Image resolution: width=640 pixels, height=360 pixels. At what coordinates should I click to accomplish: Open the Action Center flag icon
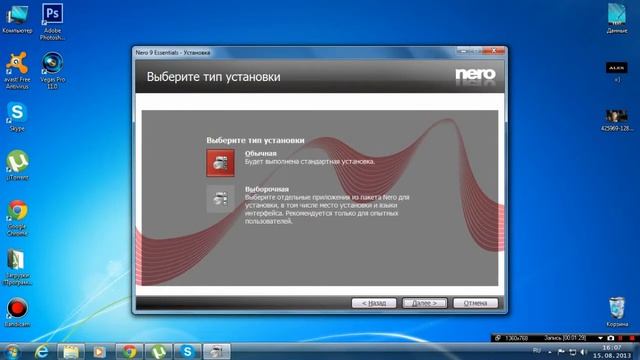[x=562, y=352]
